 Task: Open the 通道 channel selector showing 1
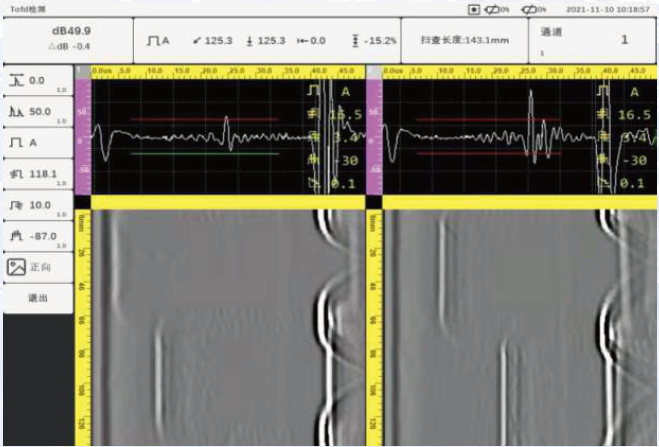coord(592,40)
